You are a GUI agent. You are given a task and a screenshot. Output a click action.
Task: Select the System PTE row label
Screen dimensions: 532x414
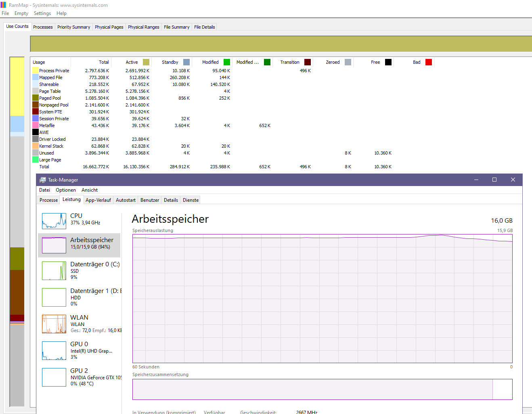tap(50, 112)
